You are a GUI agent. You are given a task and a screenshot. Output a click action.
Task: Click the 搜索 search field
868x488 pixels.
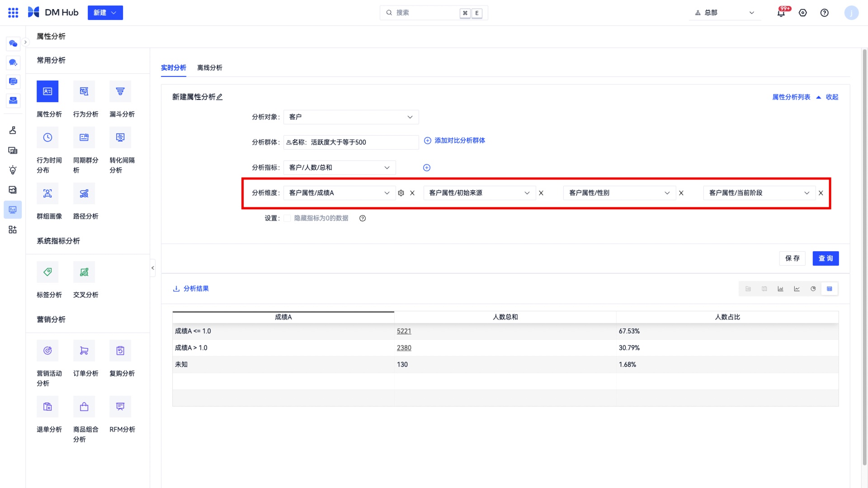click(434, 13)
